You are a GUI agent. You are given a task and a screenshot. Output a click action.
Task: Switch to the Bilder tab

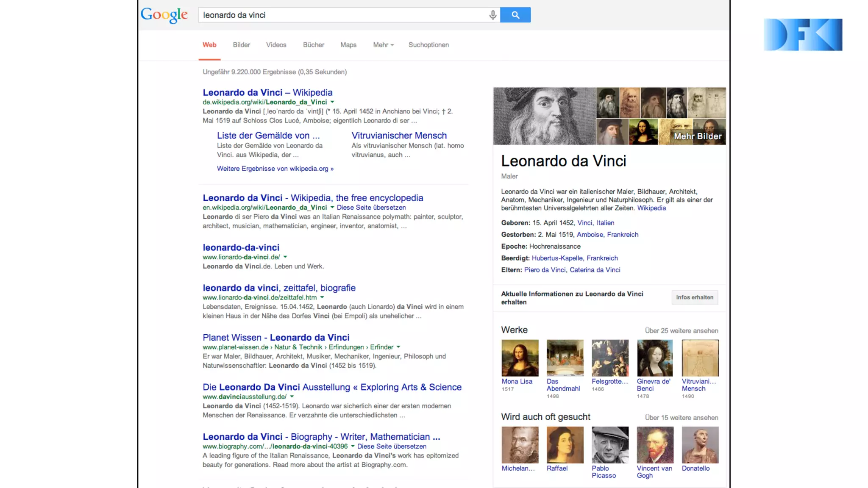click(241, 45)
